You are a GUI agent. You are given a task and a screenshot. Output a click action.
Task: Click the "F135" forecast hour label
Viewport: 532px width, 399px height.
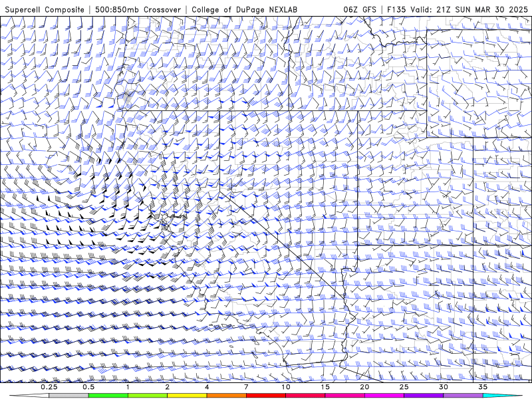point(396,10)
